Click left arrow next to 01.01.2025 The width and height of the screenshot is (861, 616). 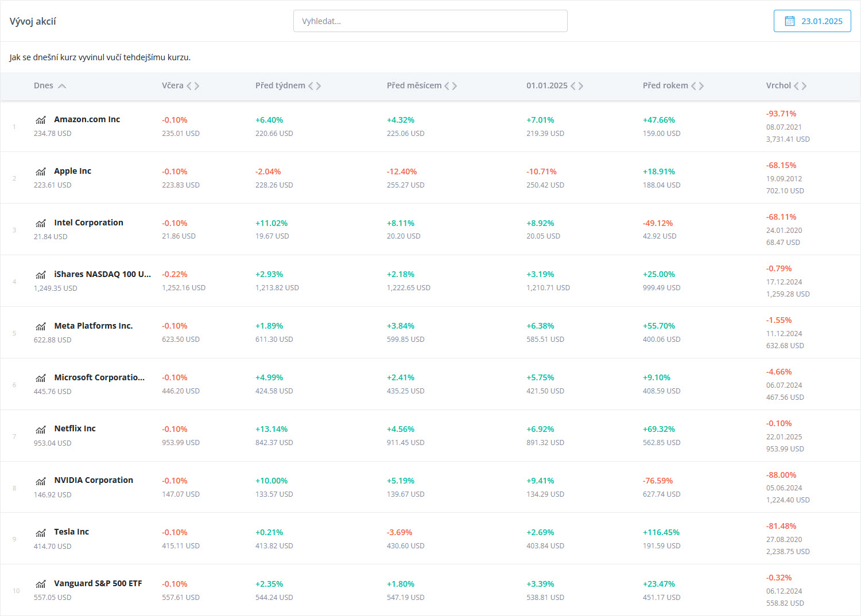point(573,86)
